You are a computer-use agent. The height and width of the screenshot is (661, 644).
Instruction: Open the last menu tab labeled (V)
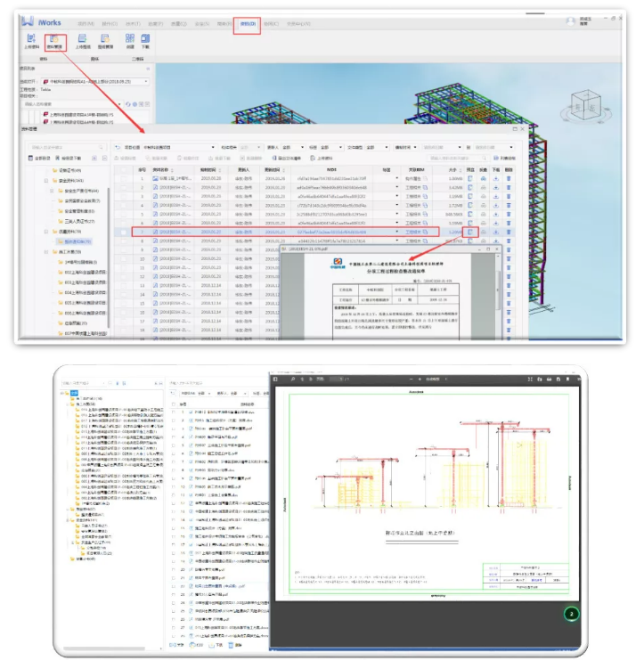tap(298, 24)
